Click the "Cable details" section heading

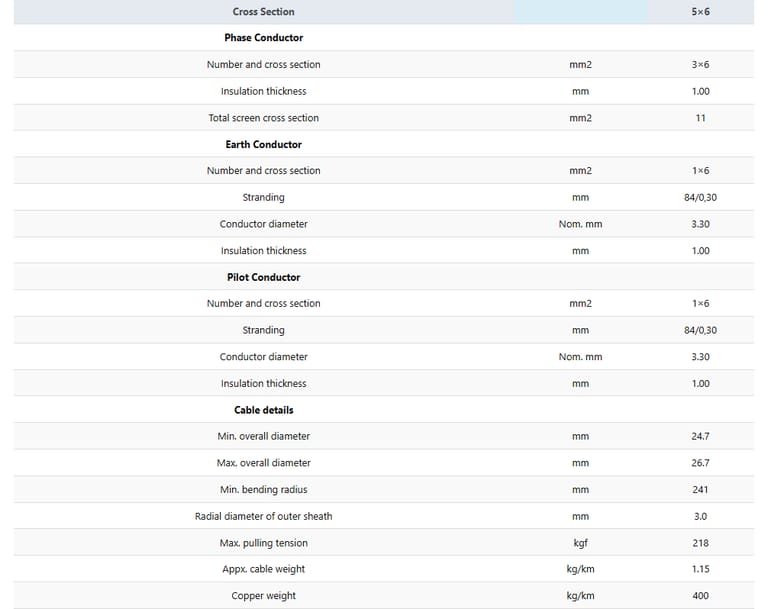pos(263,410)
